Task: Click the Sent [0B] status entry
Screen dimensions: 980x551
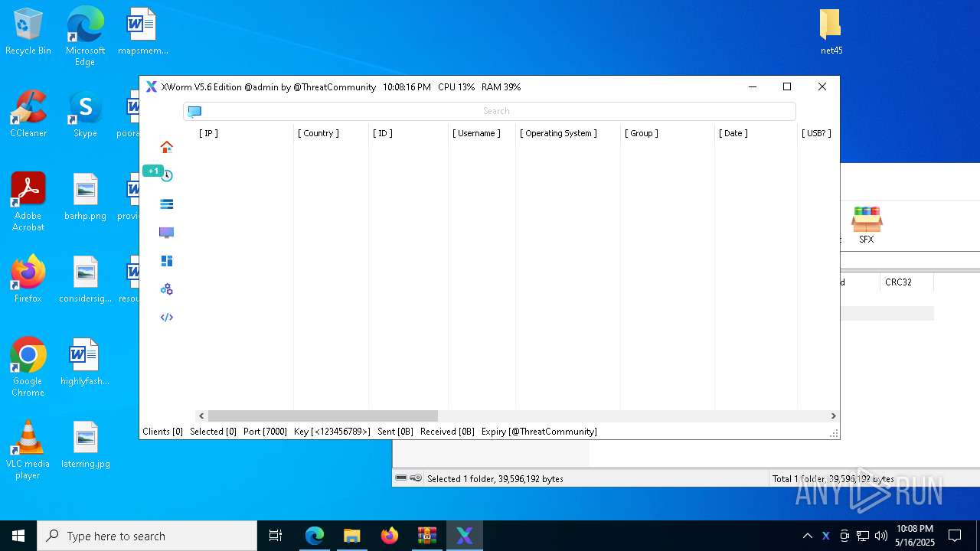Action: 395,432
